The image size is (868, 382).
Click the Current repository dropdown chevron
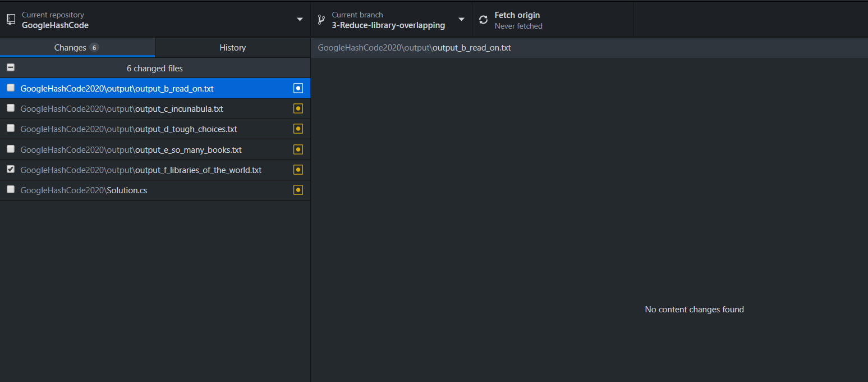[299, 18]
